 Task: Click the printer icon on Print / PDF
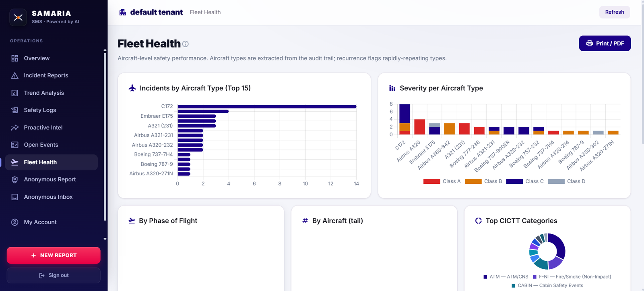coord(590,43)
